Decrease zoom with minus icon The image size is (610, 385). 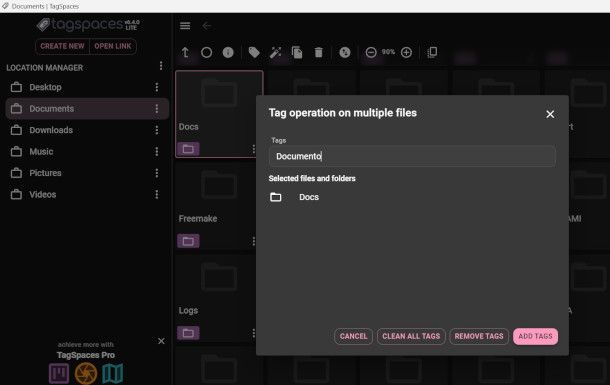pos(371,52)
